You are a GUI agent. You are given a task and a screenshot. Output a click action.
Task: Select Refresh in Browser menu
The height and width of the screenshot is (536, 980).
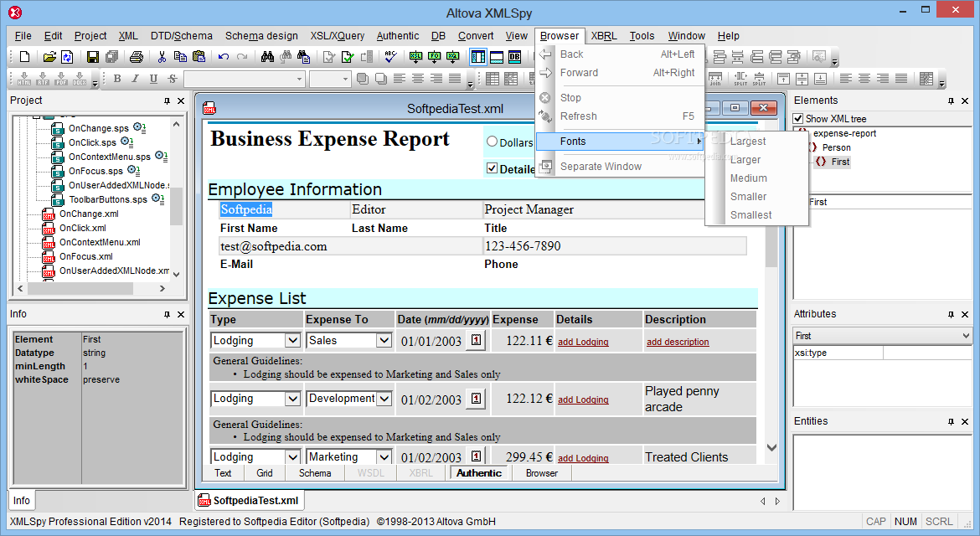coord(579,116)
